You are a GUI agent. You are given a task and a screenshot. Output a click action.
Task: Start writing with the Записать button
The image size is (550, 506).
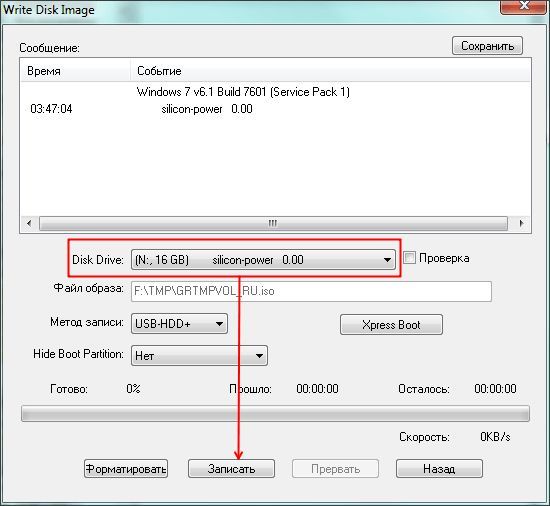231,468
